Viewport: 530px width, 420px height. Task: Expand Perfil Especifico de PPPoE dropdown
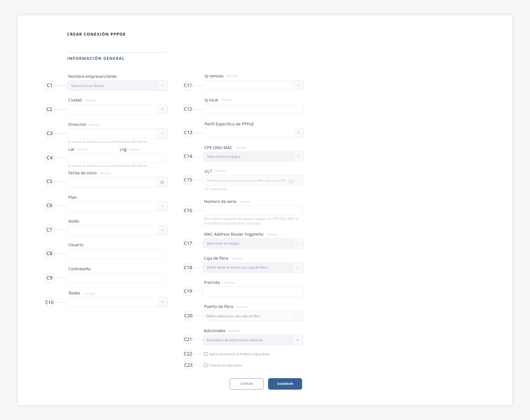[298, 133]
